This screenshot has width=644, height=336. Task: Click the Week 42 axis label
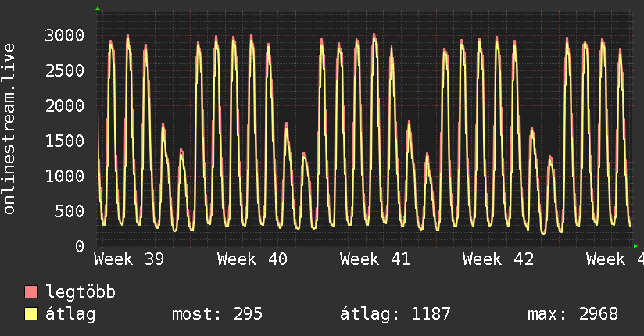(x=498, y=259)
